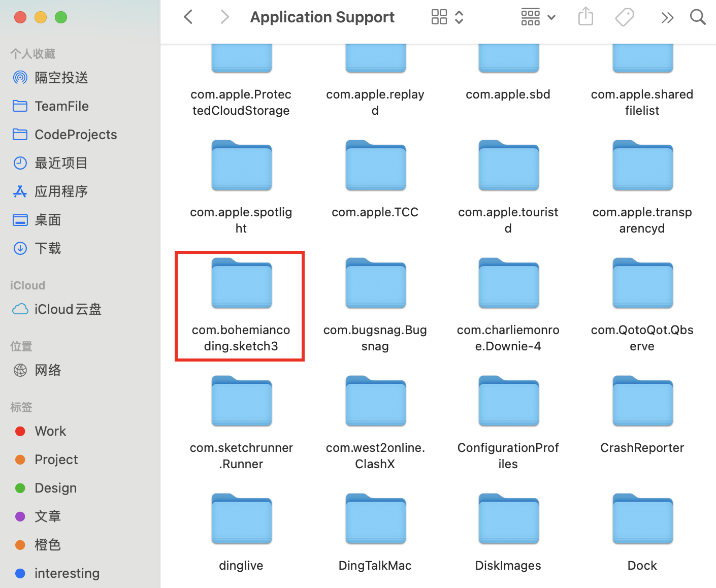Image resolution: width=716 pixels, height=588 pixels.
Task: Open the group-by grid dropdown
Action: coord(538,17)
